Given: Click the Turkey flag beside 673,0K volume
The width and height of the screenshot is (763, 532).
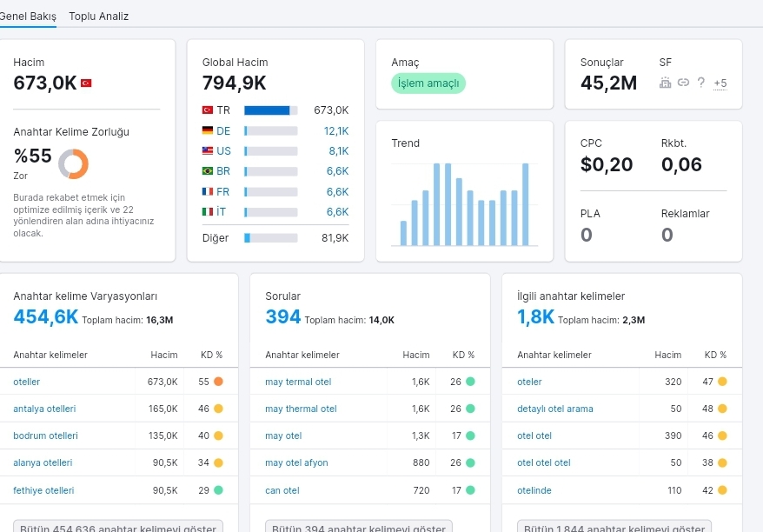Looking at the screenshot, I should point(86,83).
